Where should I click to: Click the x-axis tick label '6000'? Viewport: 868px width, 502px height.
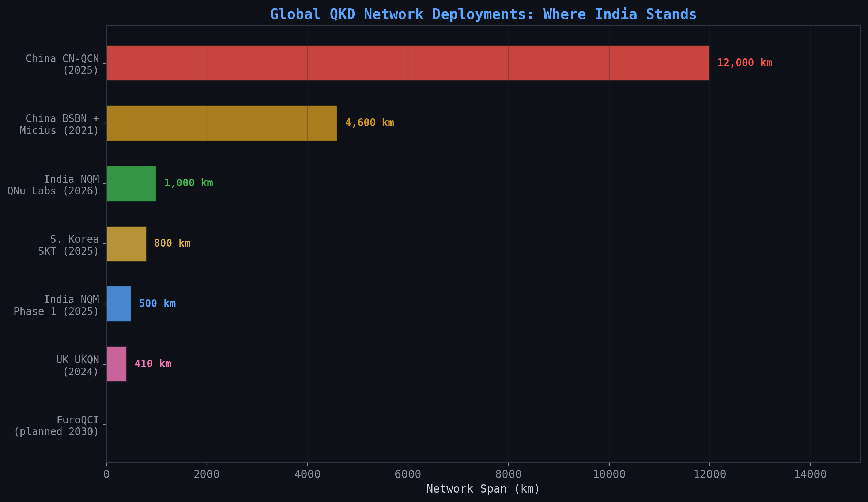click(408, 474)
